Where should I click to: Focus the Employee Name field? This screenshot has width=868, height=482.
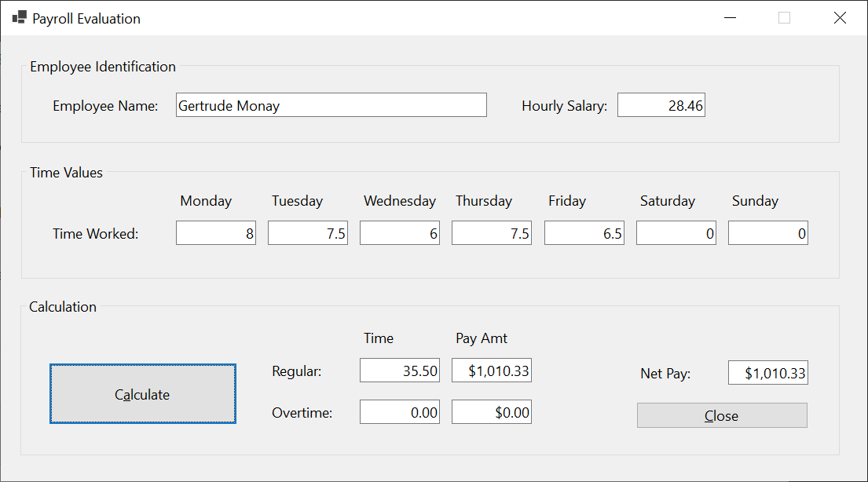point(331,105)
